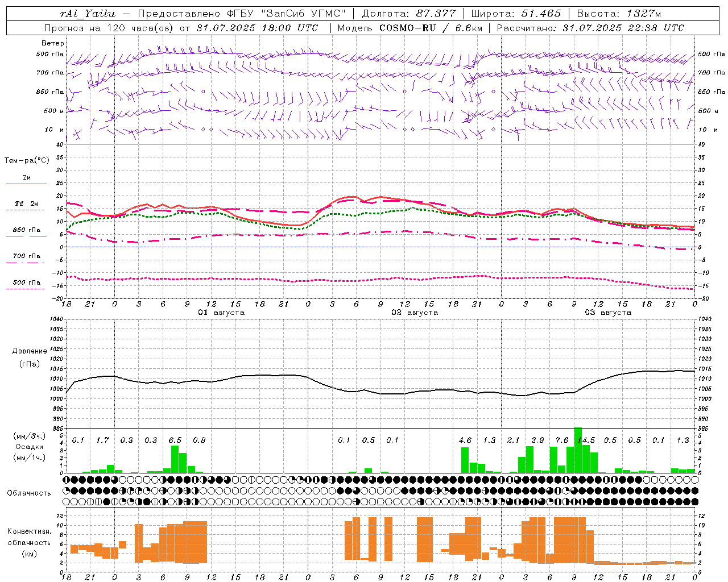Click the forecast start time 31.07.2025 18:00 UTC

pos(257,28)
